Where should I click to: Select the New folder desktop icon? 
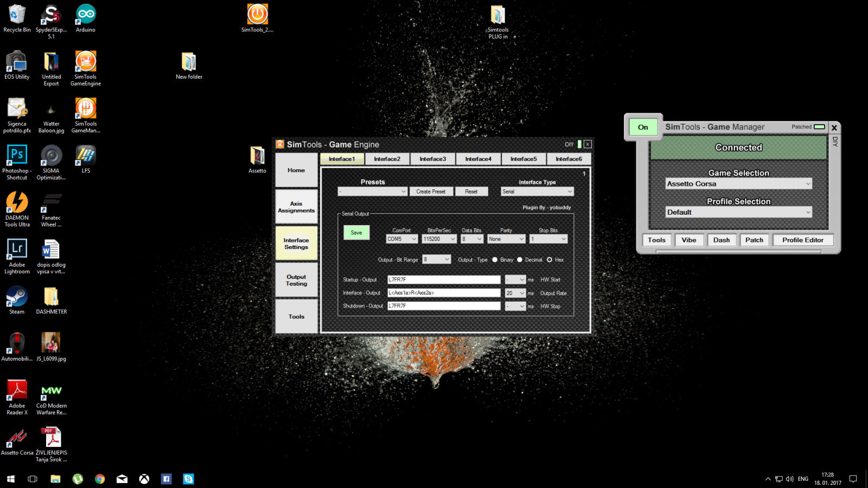click(x=189, y=66)
